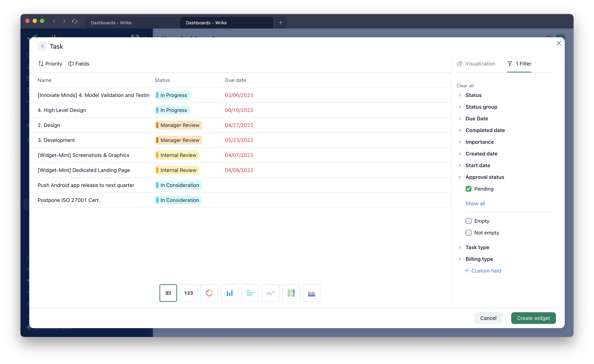Click the Create widget button
594x364 pixels.
(533, 318)
